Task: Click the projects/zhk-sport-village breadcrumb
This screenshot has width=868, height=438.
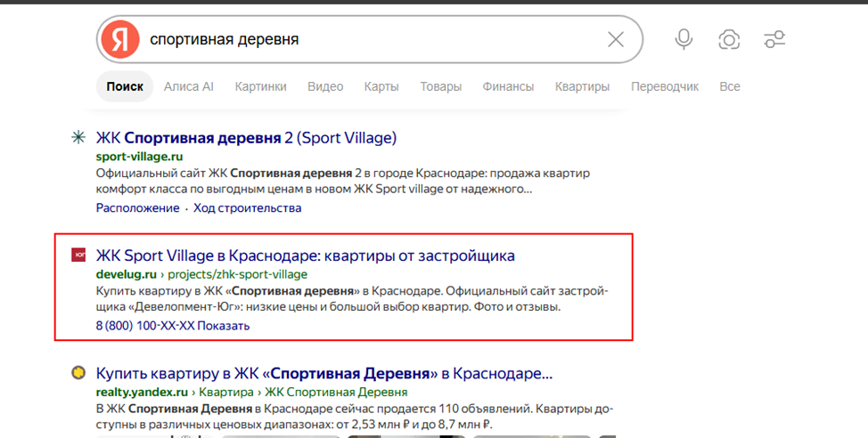Action: click(x=237, y=274)
